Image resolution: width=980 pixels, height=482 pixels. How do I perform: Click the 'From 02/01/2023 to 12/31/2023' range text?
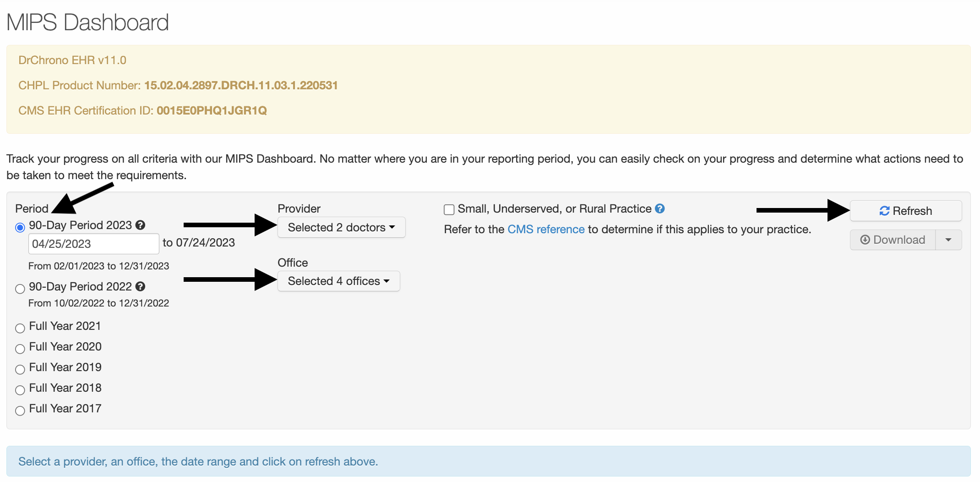click(x=99, y=266)
